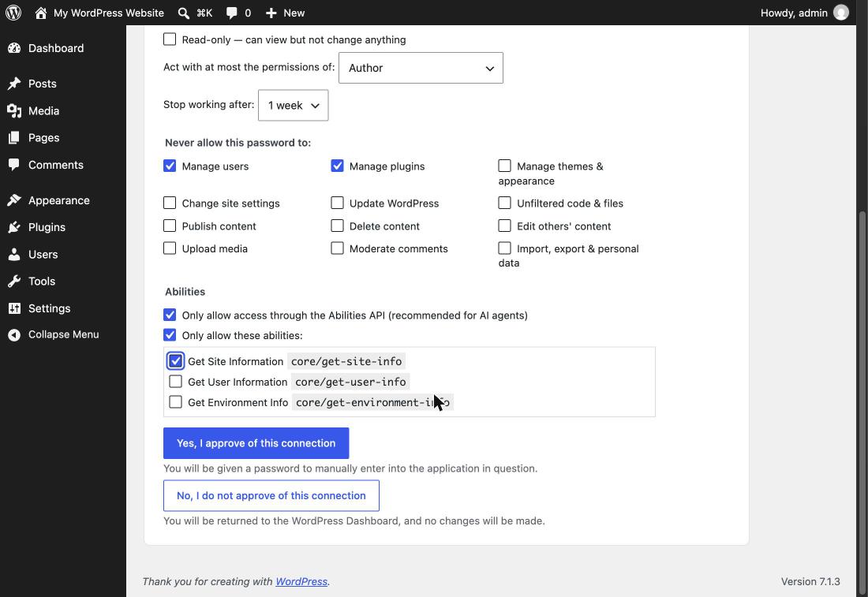Check Publish content restriction

pos(170,226)
